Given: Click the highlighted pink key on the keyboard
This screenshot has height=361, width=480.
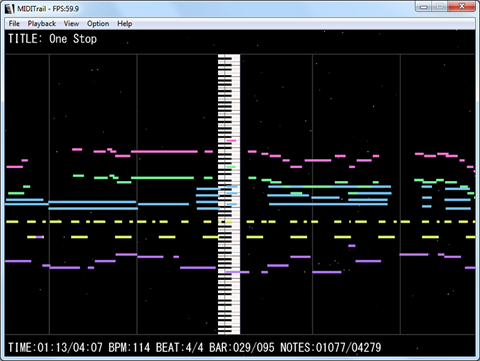Looking at the screenshot, I should 231,141.
